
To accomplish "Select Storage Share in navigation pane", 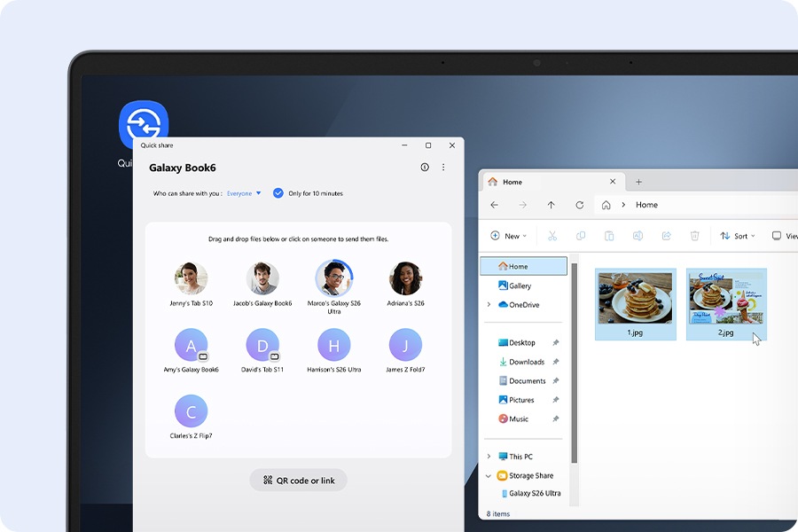I will click(x=525, y=475).
